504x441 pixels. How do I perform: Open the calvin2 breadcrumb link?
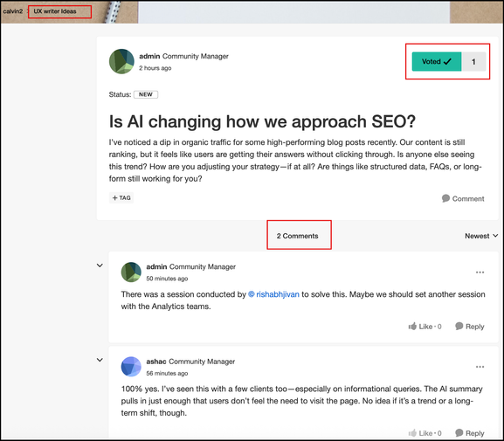13,11
